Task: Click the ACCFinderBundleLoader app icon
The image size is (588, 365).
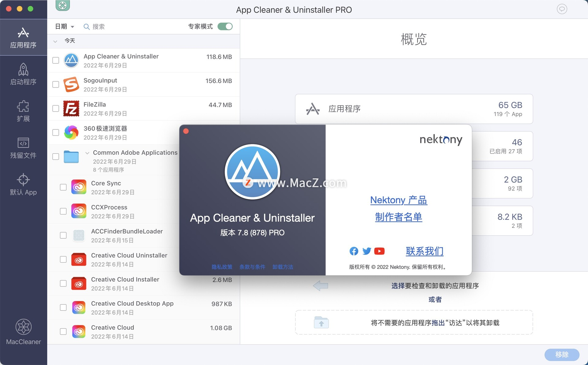Action: click(x=79, y=235)
